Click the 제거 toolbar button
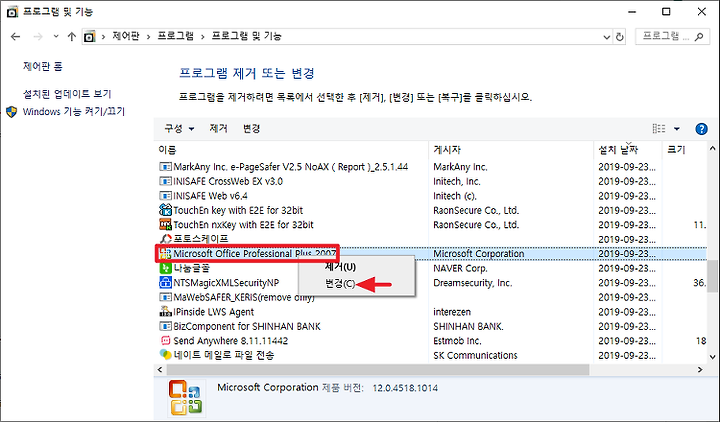 point(219,129)
